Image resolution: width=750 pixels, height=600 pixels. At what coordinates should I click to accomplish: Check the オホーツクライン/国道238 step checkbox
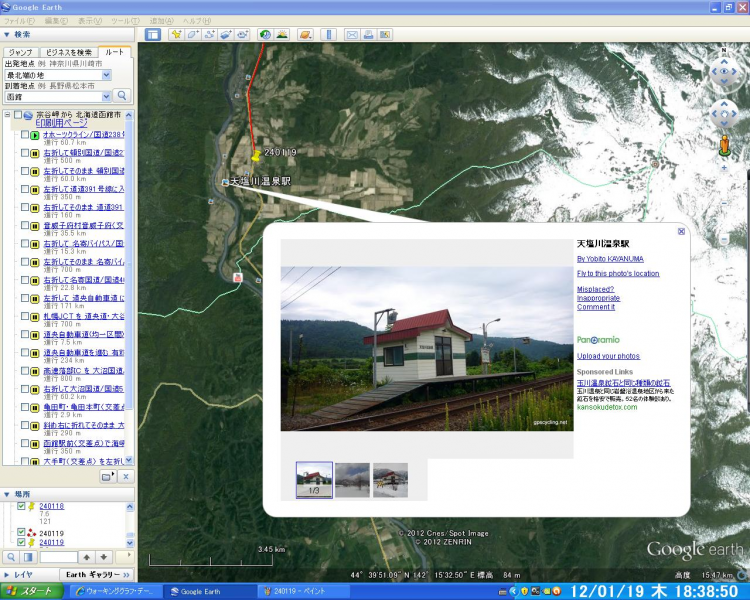pyautogui.click(x=25, y=135)
